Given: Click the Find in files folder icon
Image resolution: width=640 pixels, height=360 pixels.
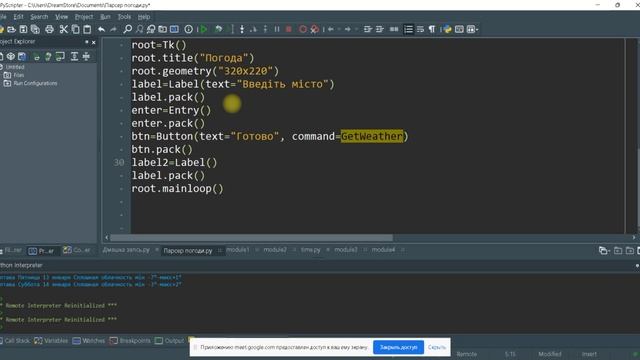Looking at the screenshot, I should click(162, 29).
